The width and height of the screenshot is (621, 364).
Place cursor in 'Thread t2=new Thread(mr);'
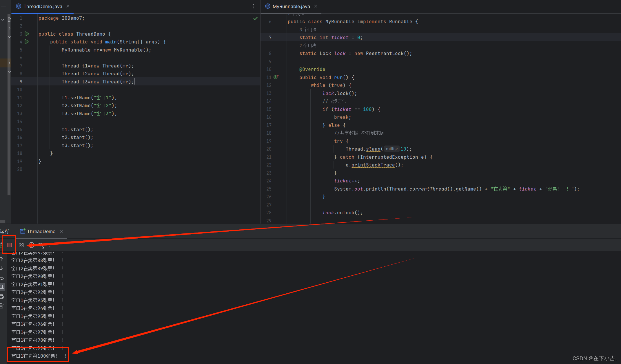98,74
